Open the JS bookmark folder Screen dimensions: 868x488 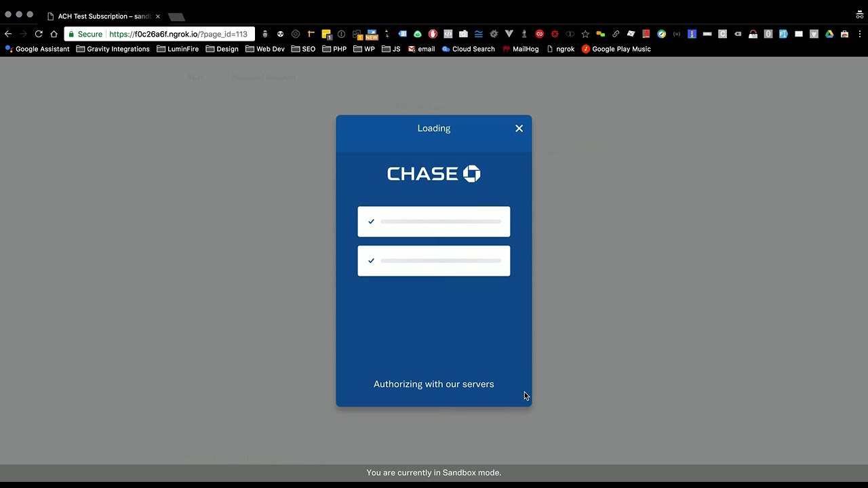(x=391, y=49)
